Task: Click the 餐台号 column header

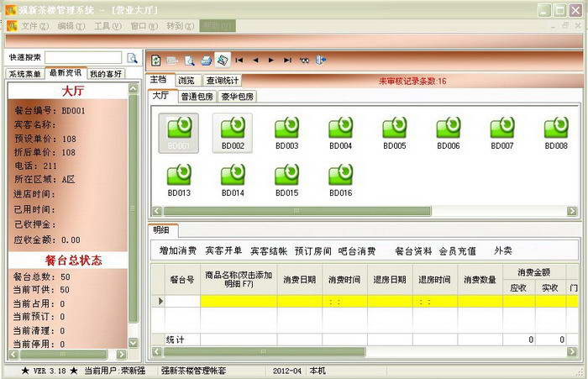Action: tap(182, 280)
